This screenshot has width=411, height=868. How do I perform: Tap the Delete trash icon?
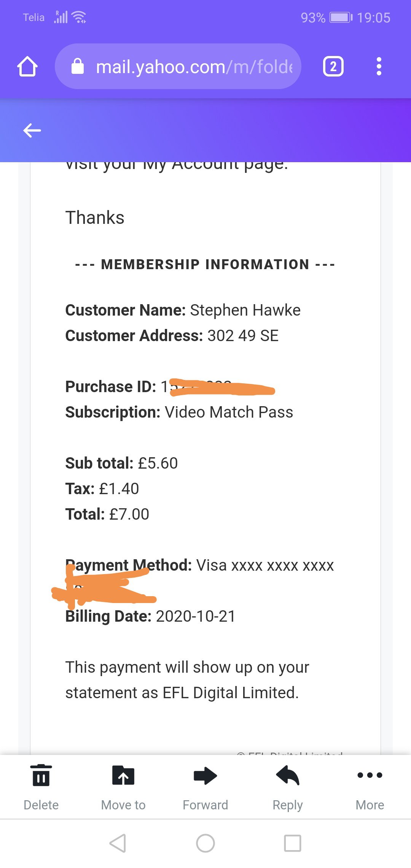tap(41, 775)
